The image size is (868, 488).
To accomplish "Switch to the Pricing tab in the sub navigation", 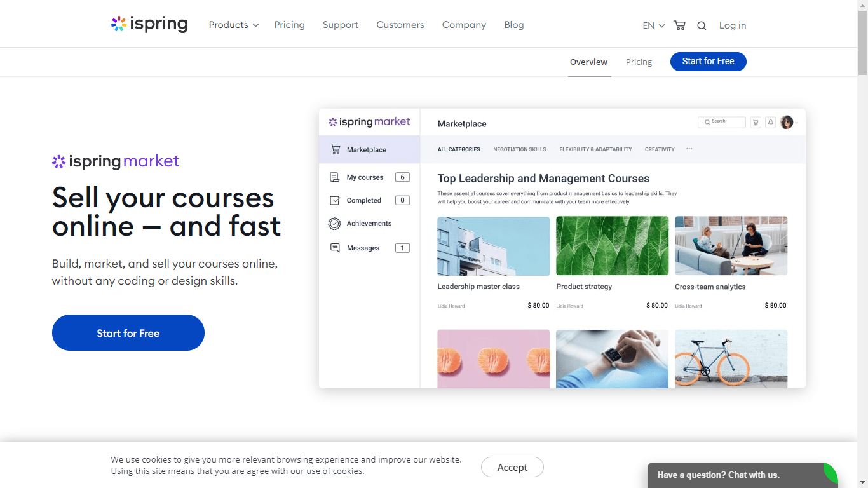I will pos(639,62).
